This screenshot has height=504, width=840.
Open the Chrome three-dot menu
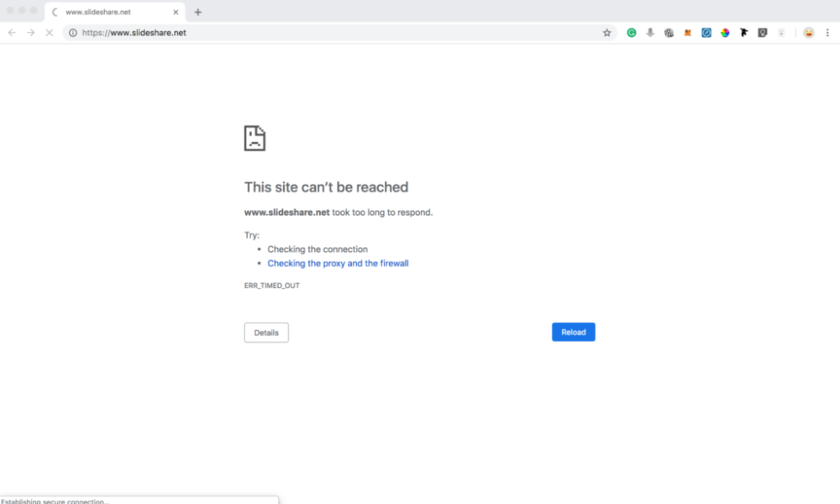point(827,33)
